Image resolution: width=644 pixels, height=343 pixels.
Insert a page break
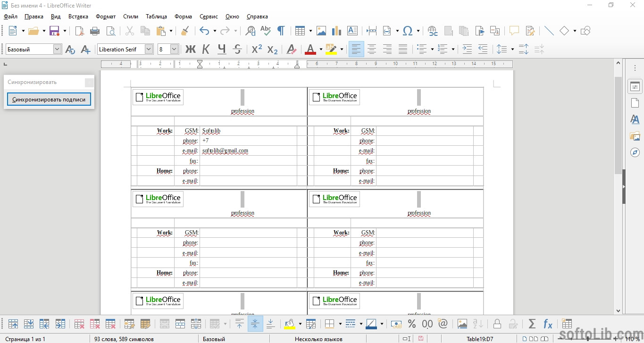click(x=372, y=31)
